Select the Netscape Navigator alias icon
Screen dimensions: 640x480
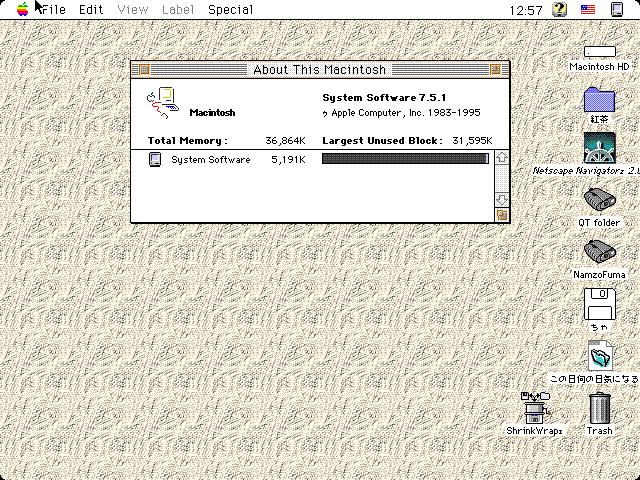point(600,148)
